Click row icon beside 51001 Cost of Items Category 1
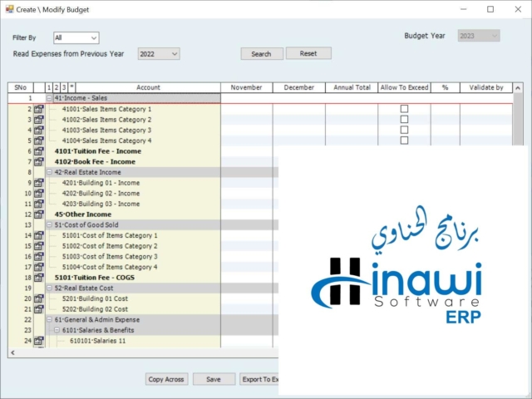 39,235
